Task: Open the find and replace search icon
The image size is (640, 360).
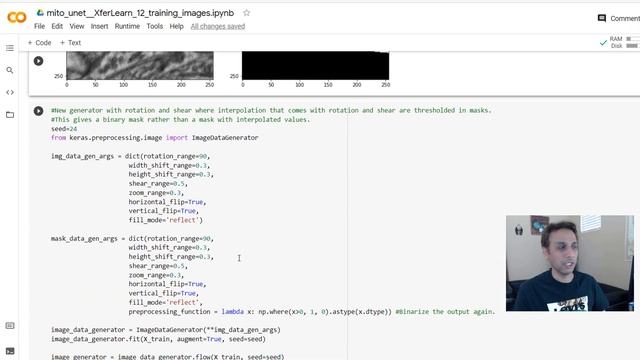Action: pos(10,70)
